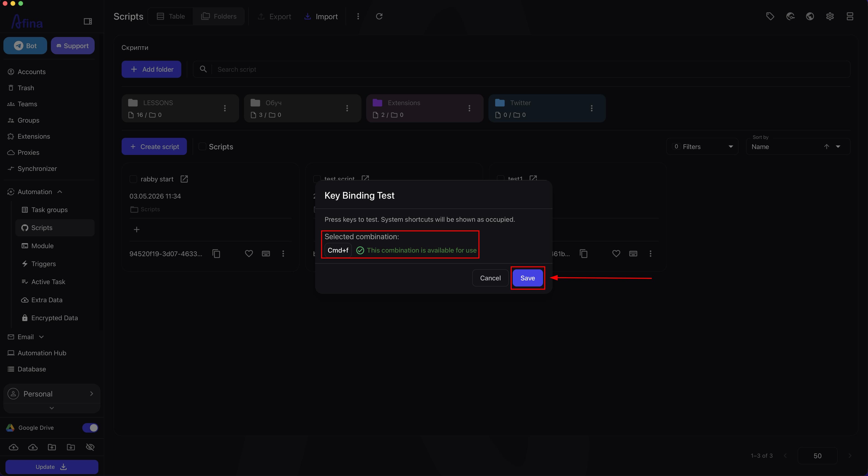Viewport: 868px width, 476px height.
Task: Open the top toolbar more options menu
Action: [x=358, y=16]
